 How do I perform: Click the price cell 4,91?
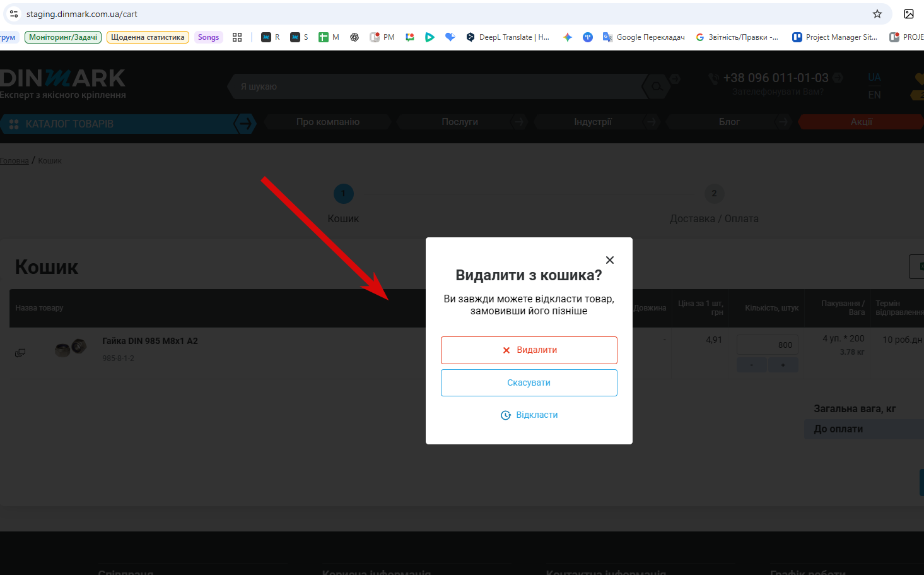tap(714, 340)
